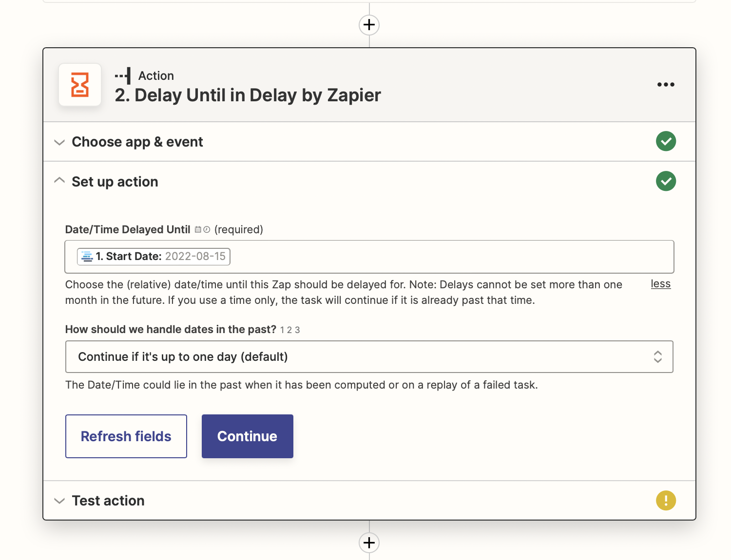Click inside the Date/Time Delayed Until field

coord(439,257)
